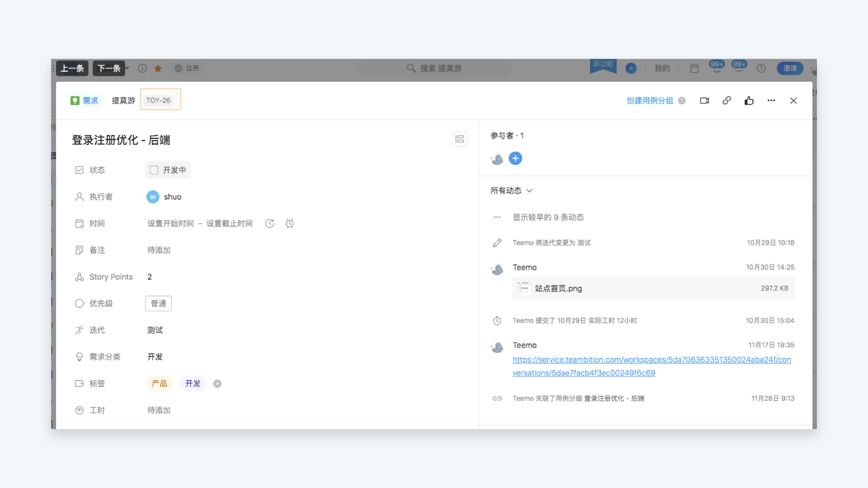Click Teemo's avatar beside 站点首页.png post

tap(497, 269)
